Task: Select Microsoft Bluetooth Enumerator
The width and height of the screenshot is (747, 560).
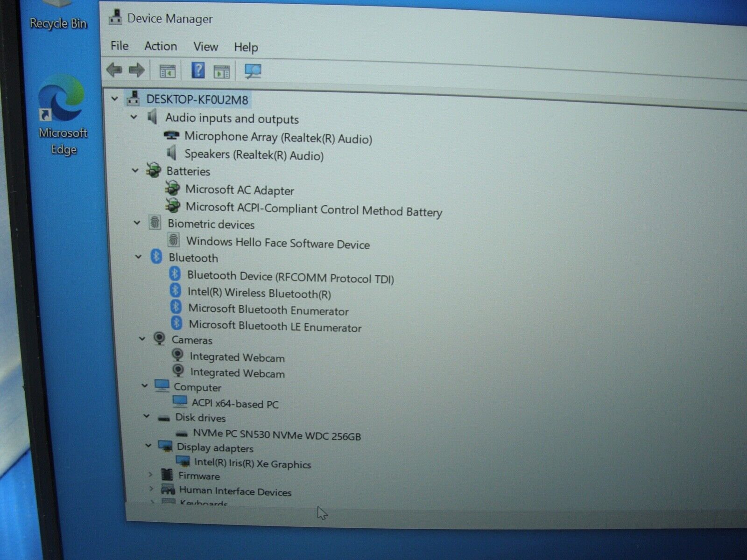Action: coord(268,310)
